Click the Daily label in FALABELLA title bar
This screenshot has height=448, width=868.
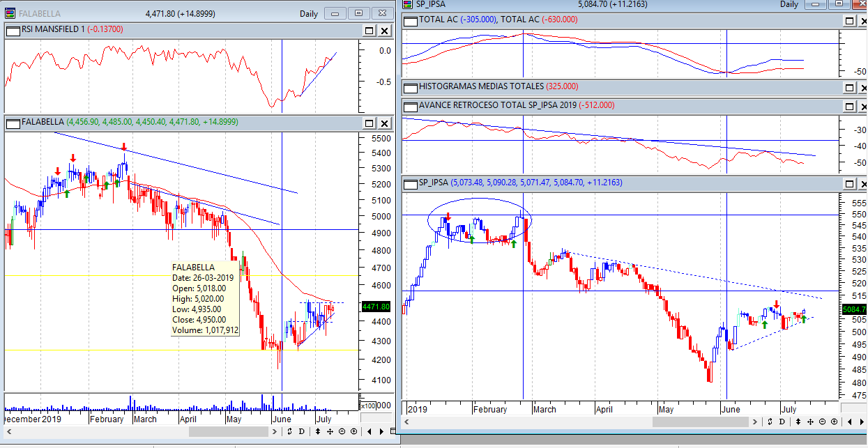click(x=309, y=14)
